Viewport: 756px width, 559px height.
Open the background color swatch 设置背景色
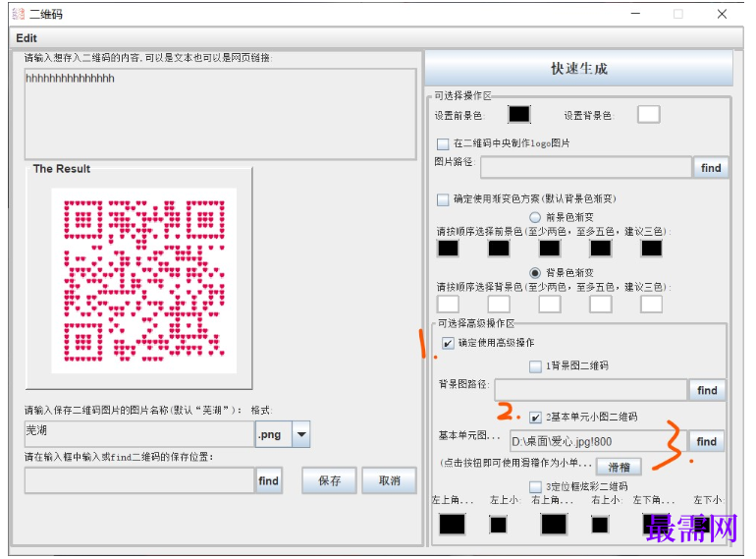click(648, 114)
